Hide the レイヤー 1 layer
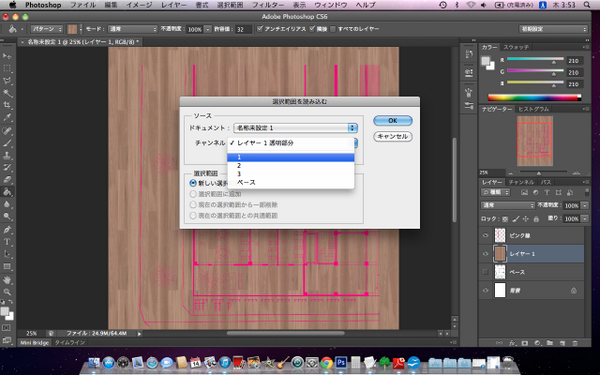The width and height of the screenshot is (600, 375). 486,254
